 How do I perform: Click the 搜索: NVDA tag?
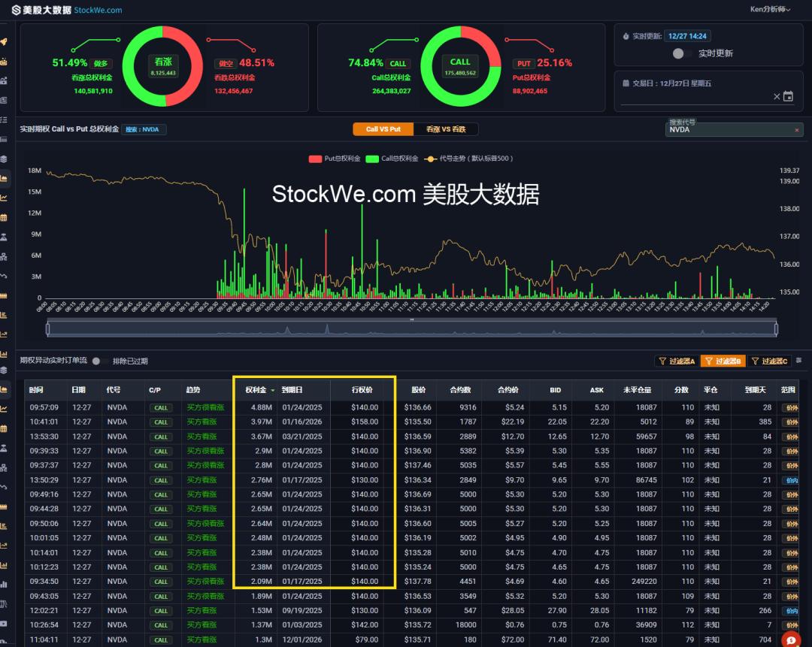144,129
